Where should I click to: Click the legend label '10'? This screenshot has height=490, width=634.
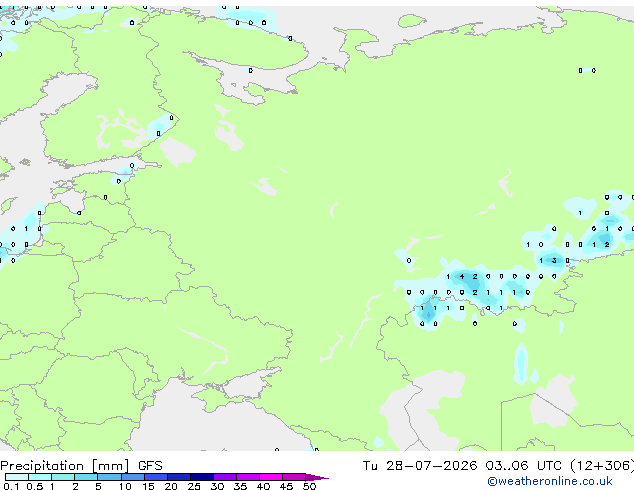click(x=125, y=486)
